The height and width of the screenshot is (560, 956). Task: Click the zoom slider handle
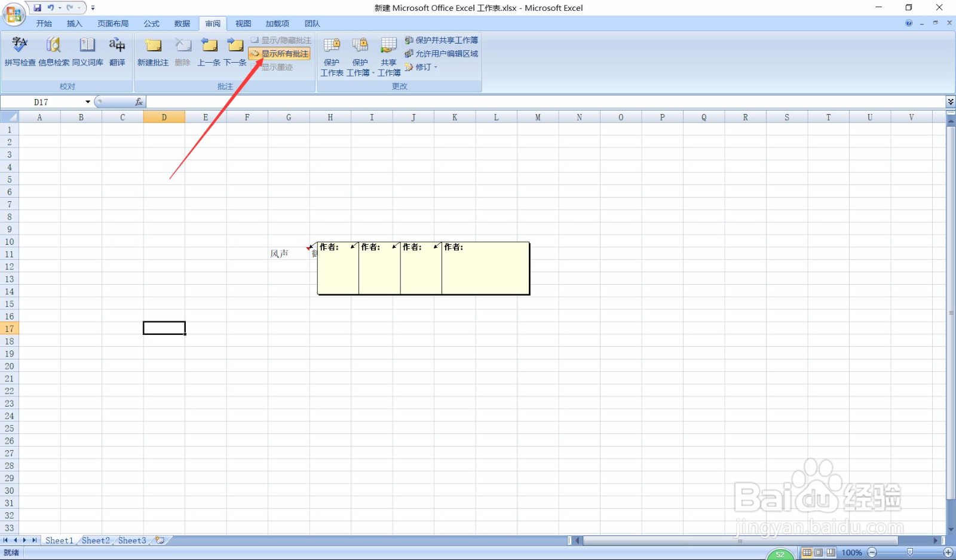click(910, 553)
